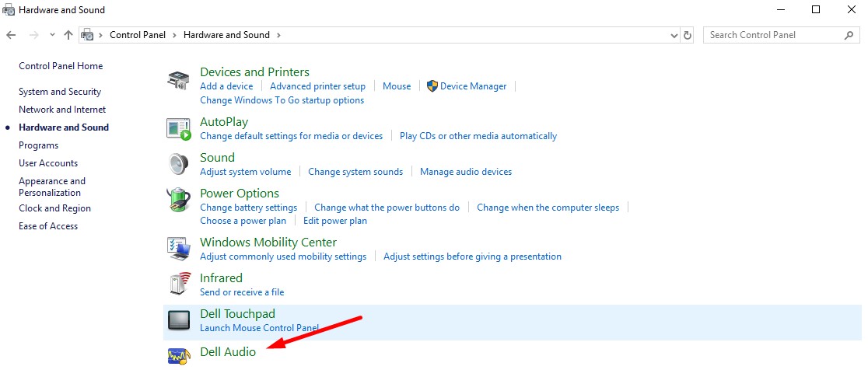The width and height of the screenshot is (868, 370).
Task: Click Control Panel in the breadcrumb
Action: [x=138, y=35]
